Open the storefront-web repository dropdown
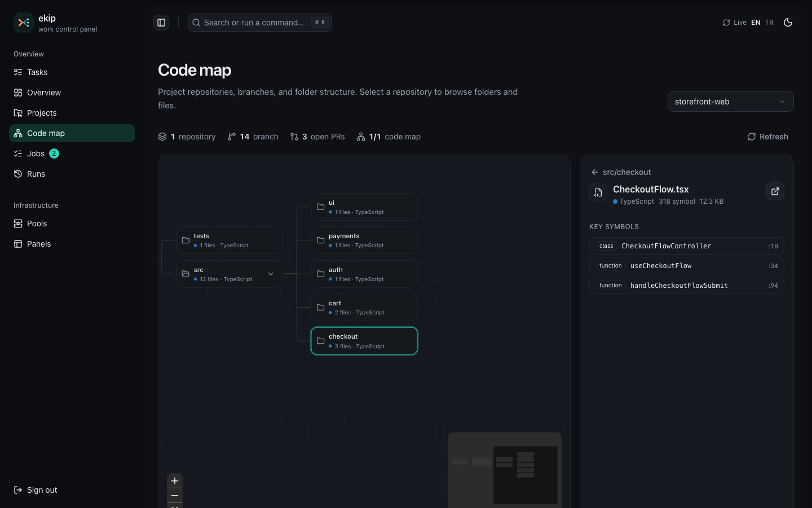 point(730,102)
